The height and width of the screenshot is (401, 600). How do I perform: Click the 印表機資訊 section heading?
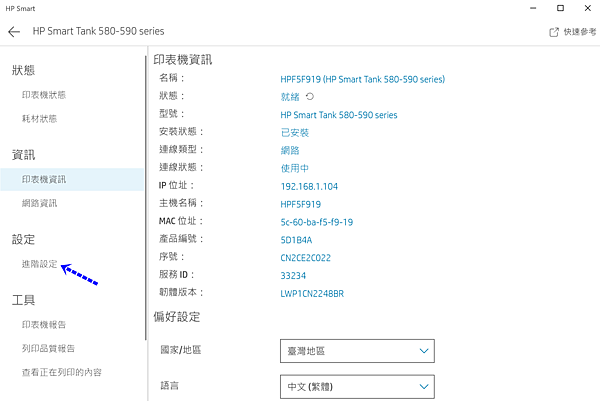[x=183, y=60]
